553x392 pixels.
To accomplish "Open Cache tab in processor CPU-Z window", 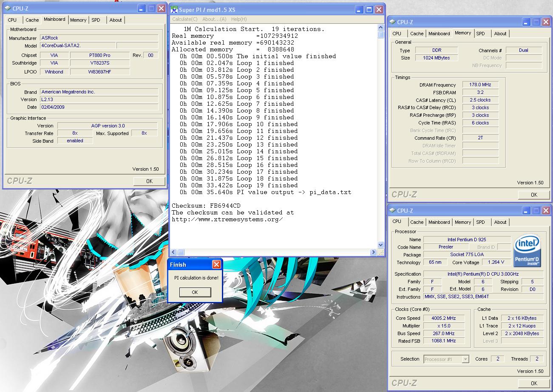I will 417,222.
